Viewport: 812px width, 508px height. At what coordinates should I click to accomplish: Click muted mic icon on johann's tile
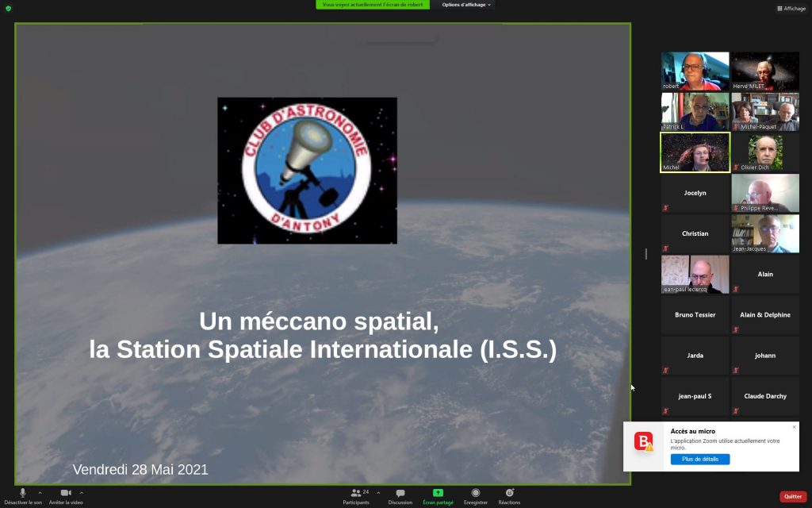pos(735,370)
